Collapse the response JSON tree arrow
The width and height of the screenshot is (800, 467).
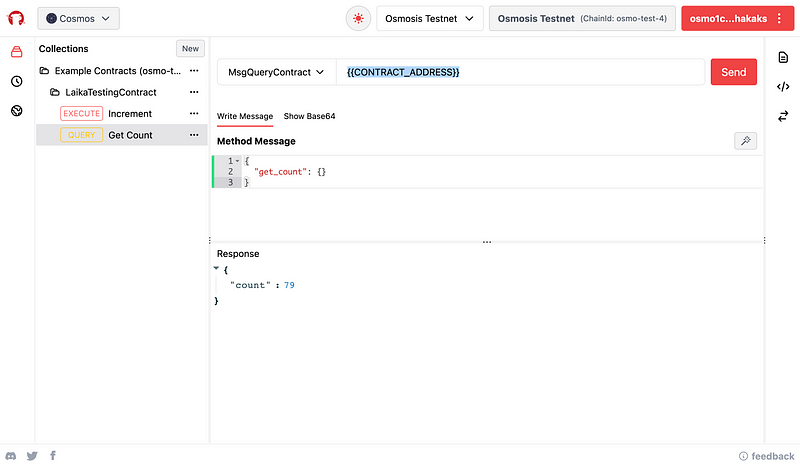pyautogui.click(x=217, y=269)
